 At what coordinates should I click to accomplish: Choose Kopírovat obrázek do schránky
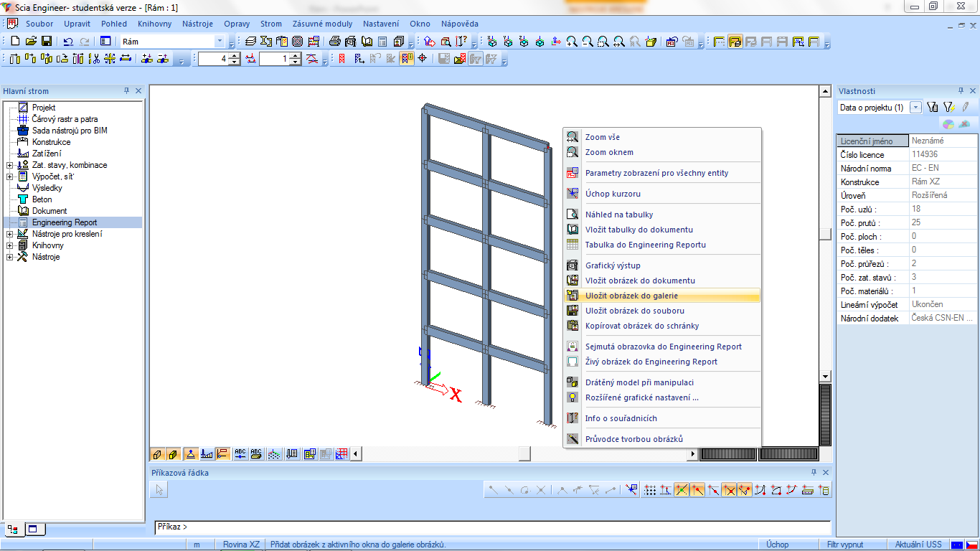click(661, 326)
